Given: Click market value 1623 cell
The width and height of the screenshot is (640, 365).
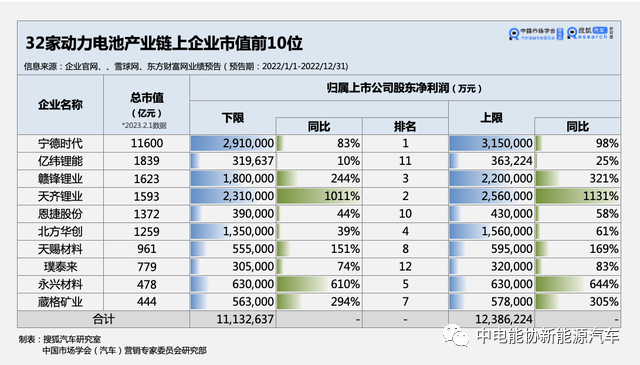Looking at the screenshot, I should point(147,178).
